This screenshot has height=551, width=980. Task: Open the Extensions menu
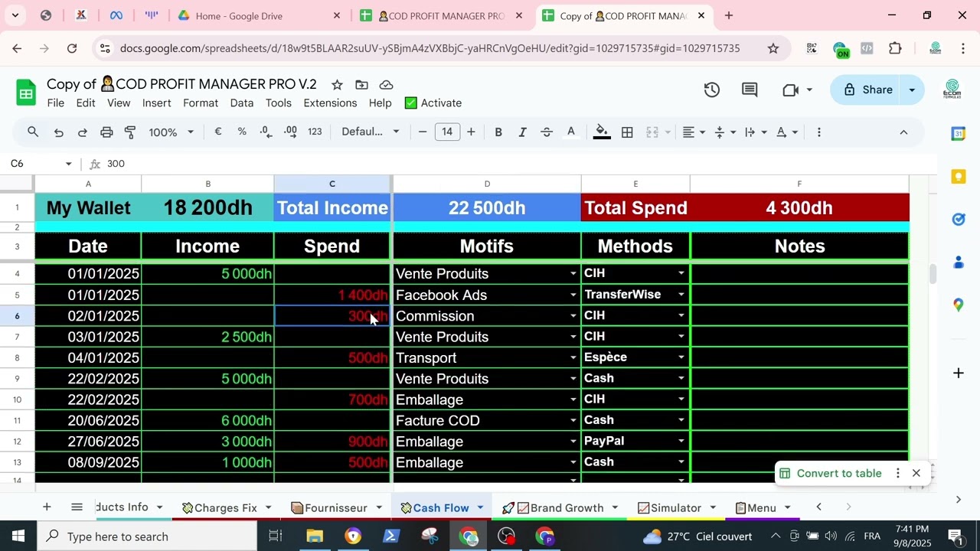330,103
